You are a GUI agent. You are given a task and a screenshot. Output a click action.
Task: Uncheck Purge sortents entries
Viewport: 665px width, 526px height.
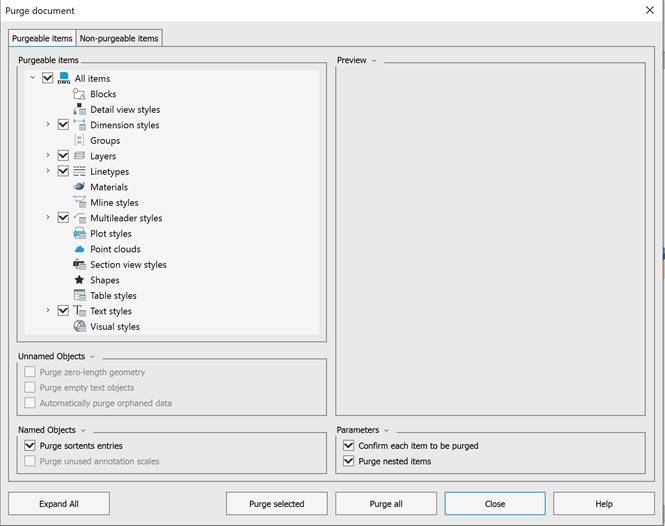(30, 445)
